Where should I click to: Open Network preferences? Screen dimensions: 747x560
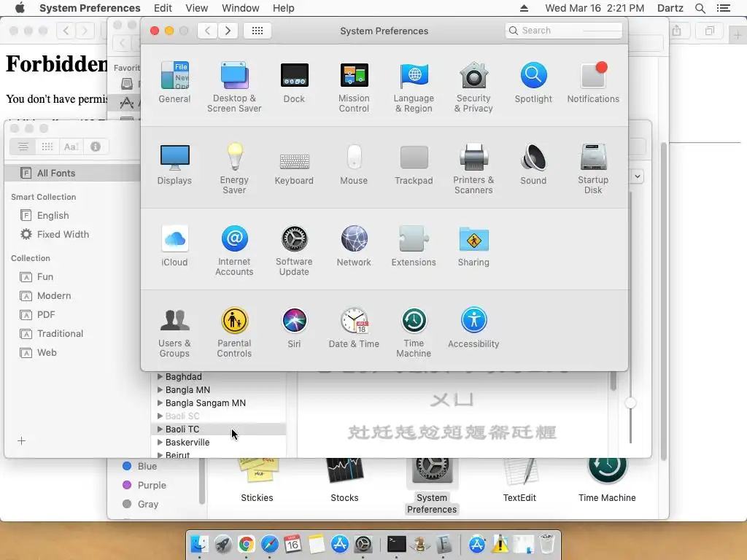(354, 246)
